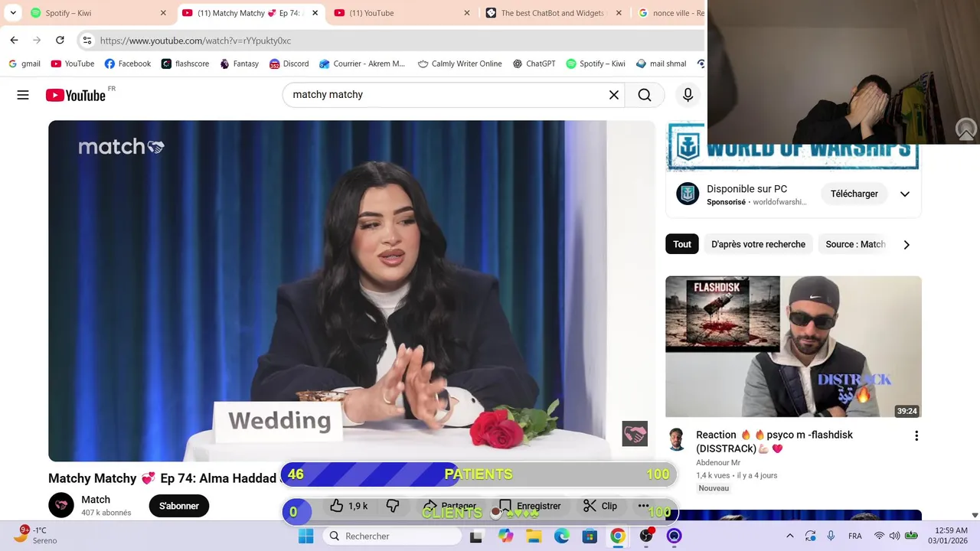The image size is (980, 551).
Task: Click the World of Warships sponsor logo
Action: [688, 194]
